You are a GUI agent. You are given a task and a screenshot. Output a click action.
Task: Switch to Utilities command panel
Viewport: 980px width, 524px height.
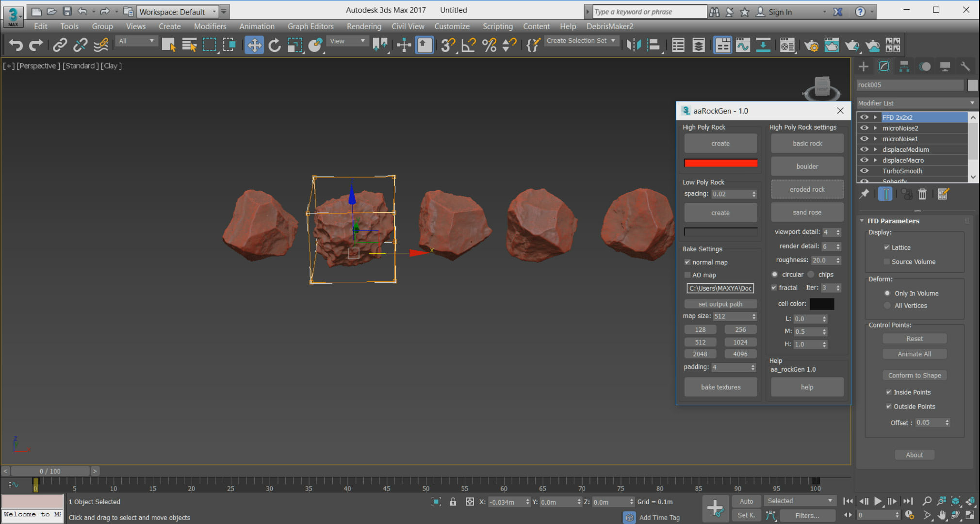[965, 67]
